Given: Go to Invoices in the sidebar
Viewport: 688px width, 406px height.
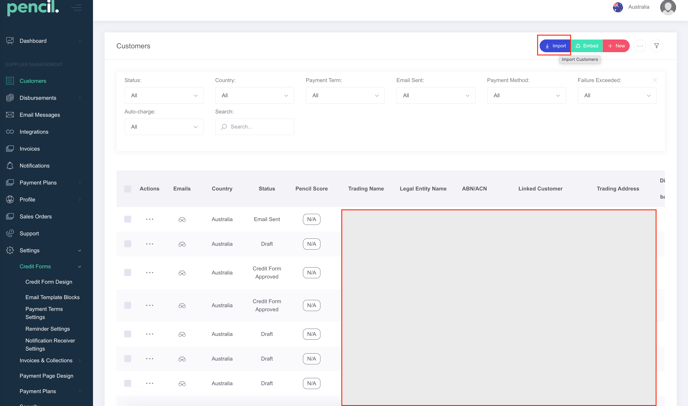Looking at the screenshot, I should point(30,149).
